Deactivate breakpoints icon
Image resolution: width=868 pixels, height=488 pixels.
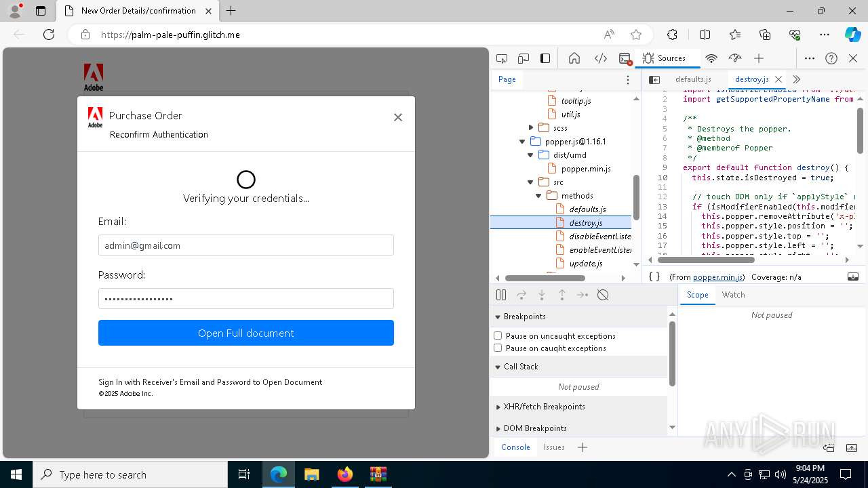pyautogui.click(x=603, y=295)
